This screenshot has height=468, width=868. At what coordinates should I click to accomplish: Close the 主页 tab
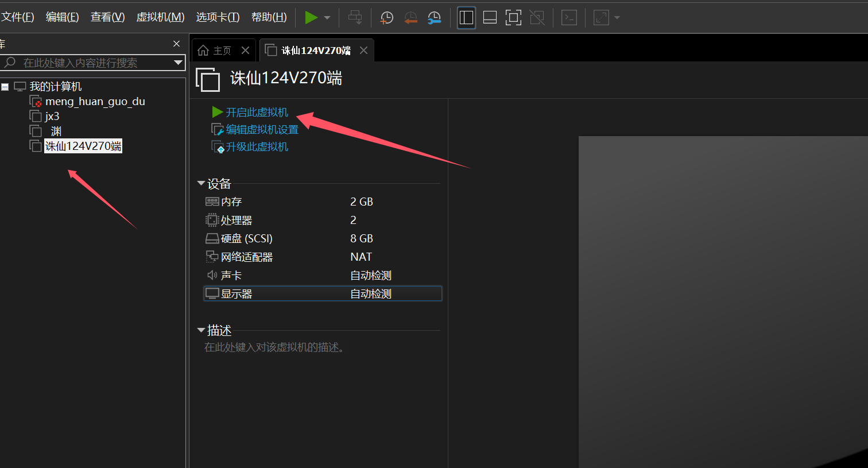click(245, 51)
